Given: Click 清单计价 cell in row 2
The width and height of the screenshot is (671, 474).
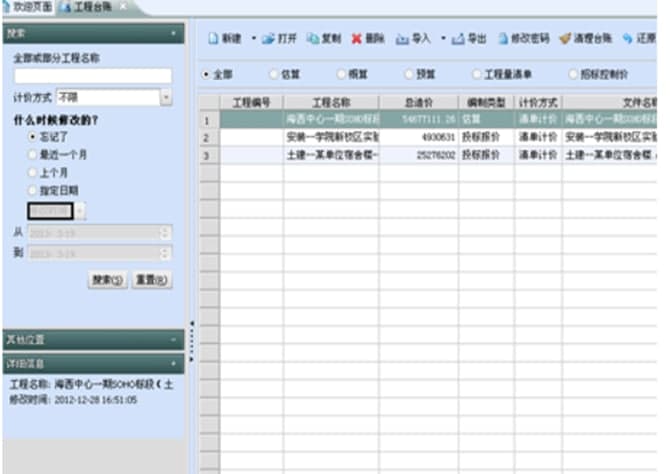Looking at the screenshot, I should tap(538, 137).
